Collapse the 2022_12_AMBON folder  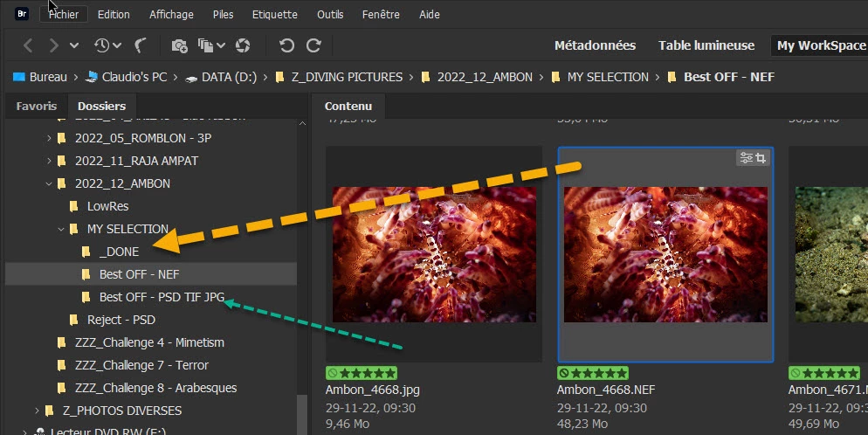(49, 183)
